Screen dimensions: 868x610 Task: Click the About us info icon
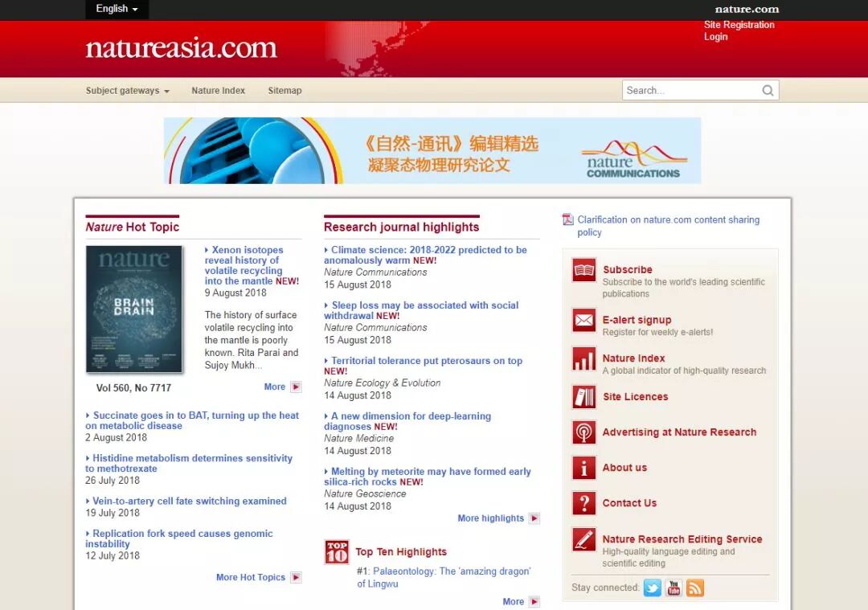point(584,468)
